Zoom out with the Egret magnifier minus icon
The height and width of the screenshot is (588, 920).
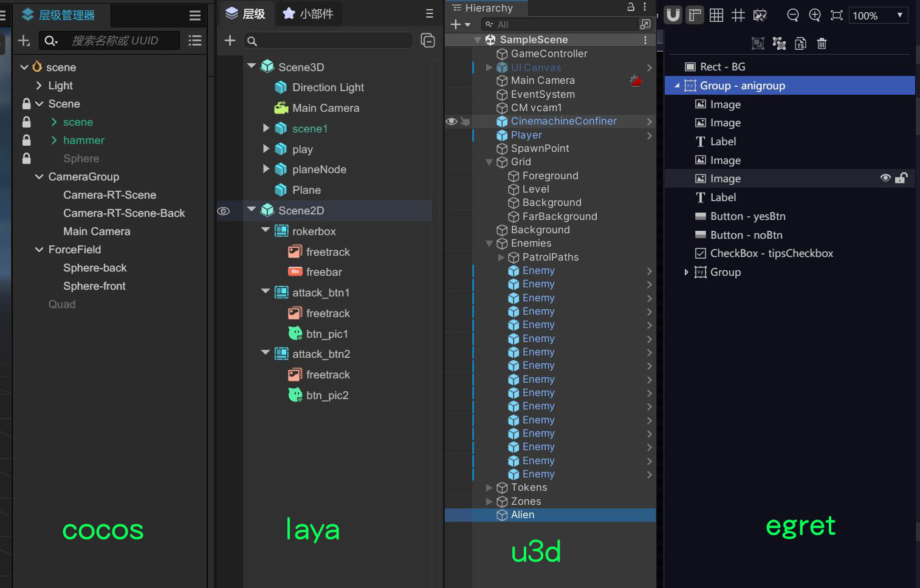point(793,15)
